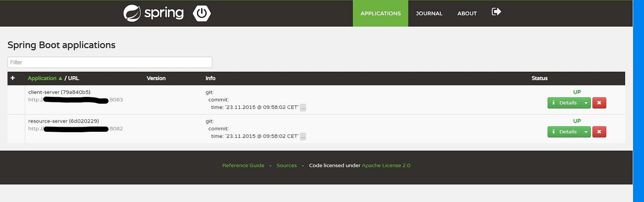The width and height of the screenshot is (644, 202).
Task: Open client-server URL ending in 8083
Action: (x=75, y=100)
